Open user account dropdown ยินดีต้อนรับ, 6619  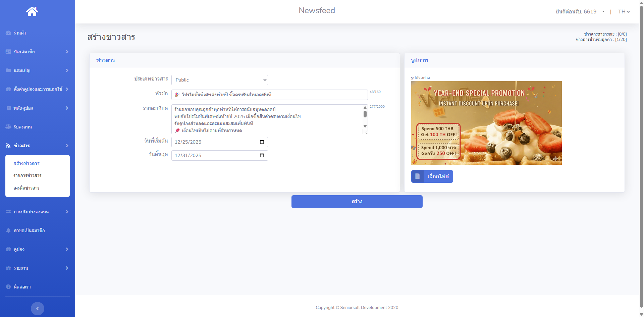(x=580, y=11)
